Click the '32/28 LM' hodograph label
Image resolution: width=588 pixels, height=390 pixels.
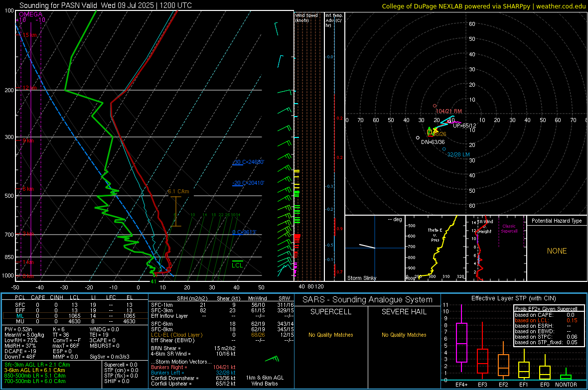(x=458, y=154)
